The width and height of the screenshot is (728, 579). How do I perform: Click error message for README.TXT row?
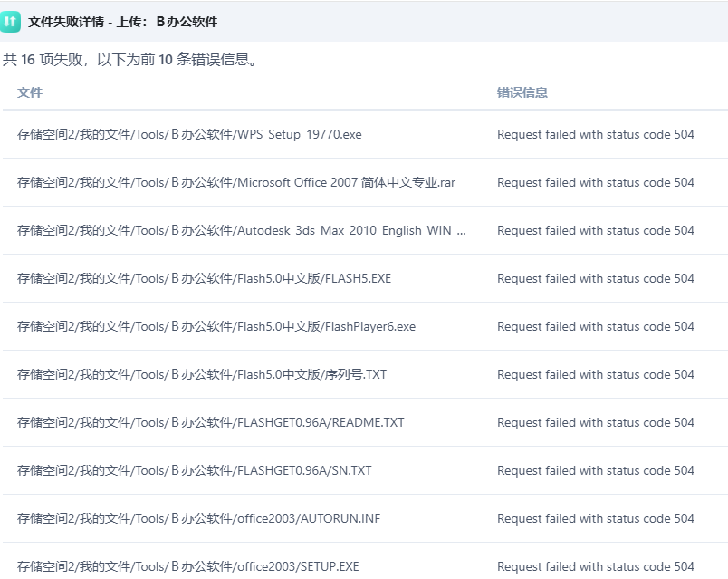click(596, 422)
